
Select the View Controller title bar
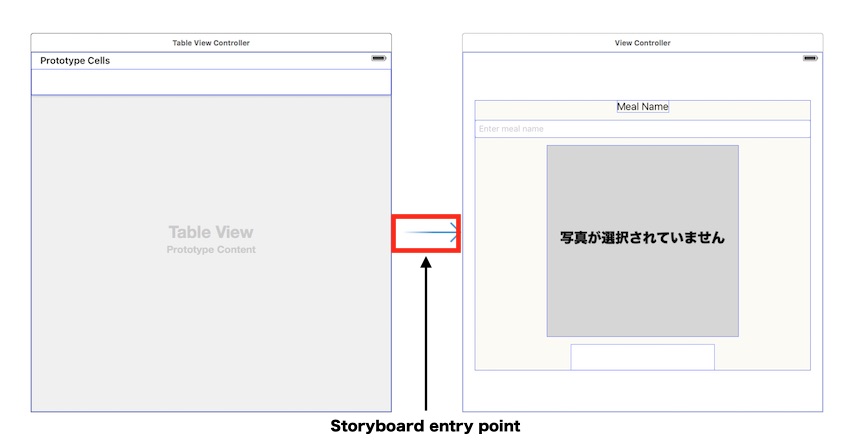coord(643,43)
